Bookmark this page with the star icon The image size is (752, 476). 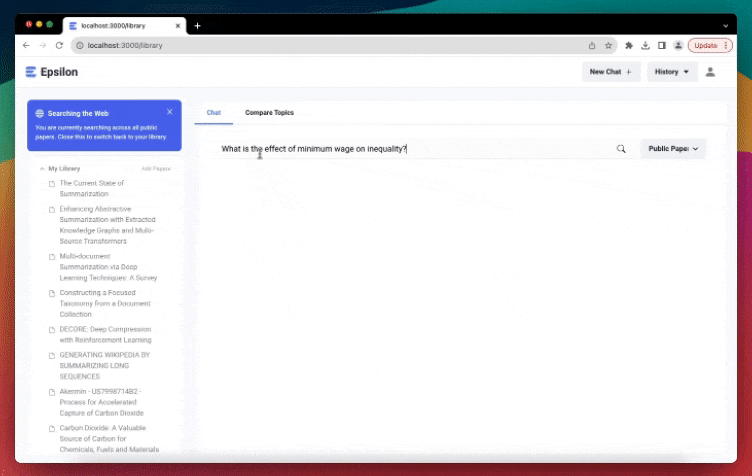[x=608, y=45]
